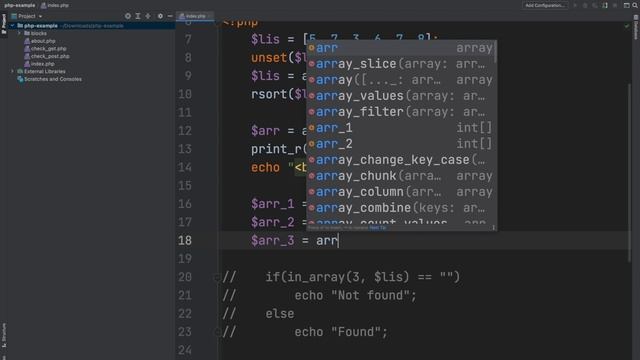
Task: Click the Stop icon in top toolbar
Action: pyautogui.click(x=615, y=5)
